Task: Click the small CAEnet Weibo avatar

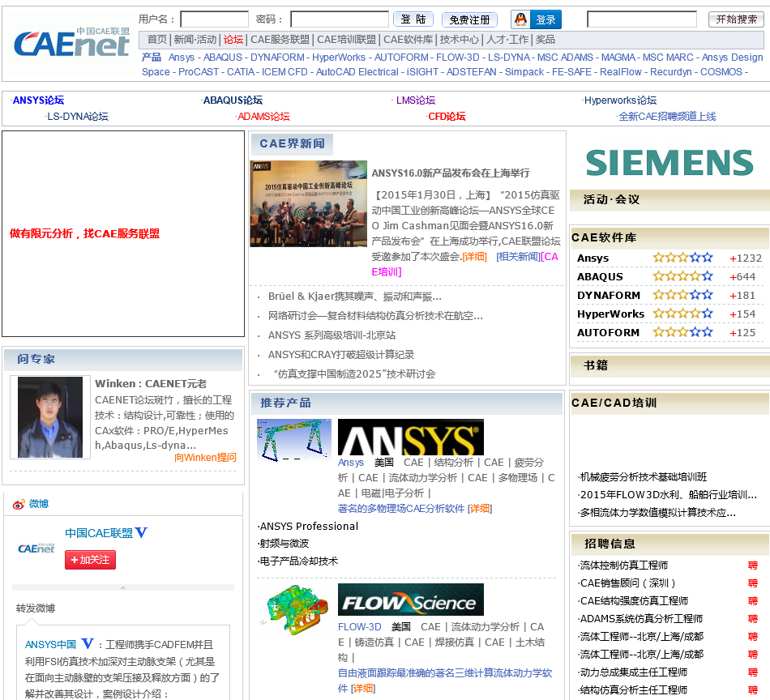Action: point(36,548)
